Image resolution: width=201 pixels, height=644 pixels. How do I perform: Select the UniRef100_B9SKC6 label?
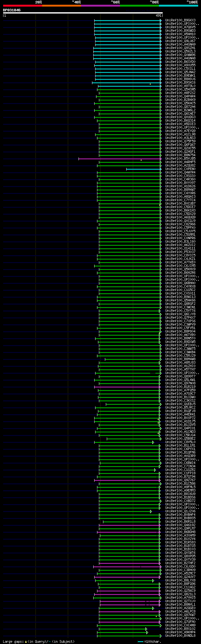pyautogui.click(x=180, y=83)
